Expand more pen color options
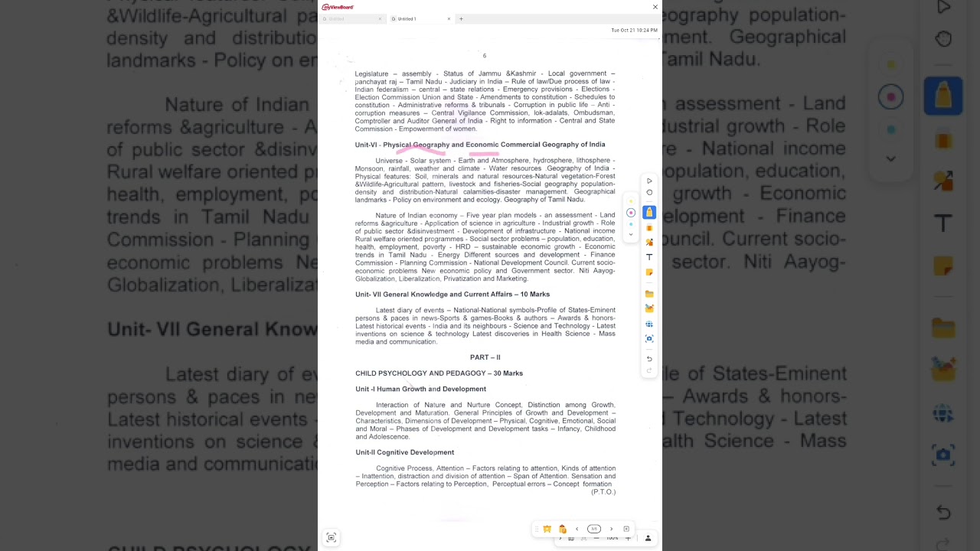Screen dimensions: 980x551 pos(631,234)
